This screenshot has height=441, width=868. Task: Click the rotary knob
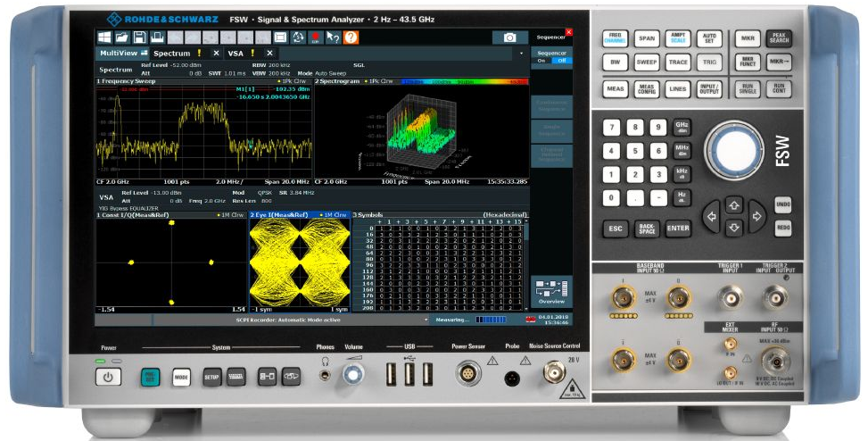pyautogui.click(x=734, y=150)
